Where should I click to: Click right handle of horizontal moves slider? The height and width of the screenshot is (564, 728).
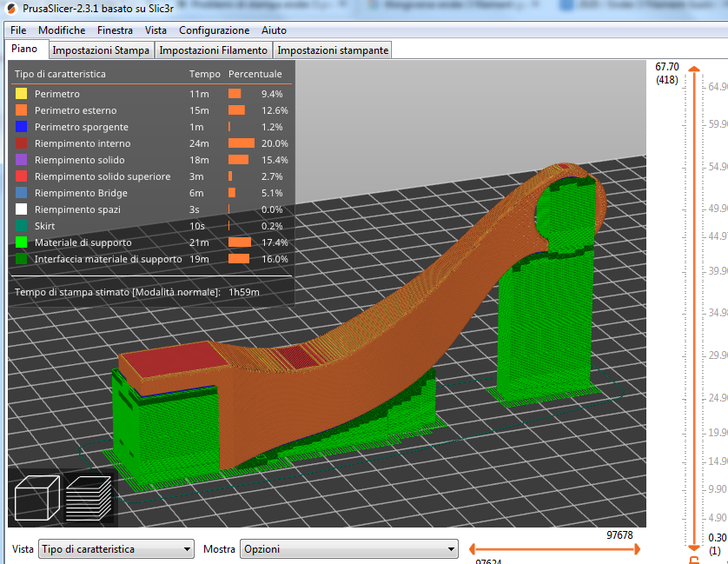tap(637, 549)
